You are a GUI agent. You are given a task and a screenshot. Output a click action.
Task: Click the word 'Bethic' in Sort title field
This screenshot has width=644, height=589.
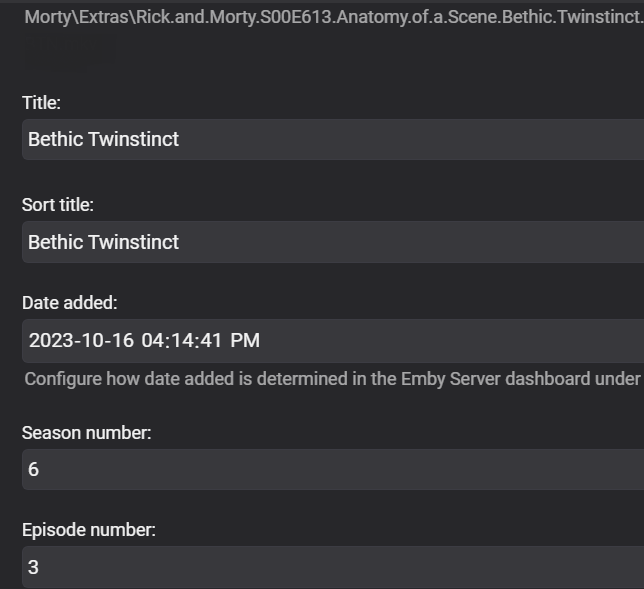coord(55,242)
